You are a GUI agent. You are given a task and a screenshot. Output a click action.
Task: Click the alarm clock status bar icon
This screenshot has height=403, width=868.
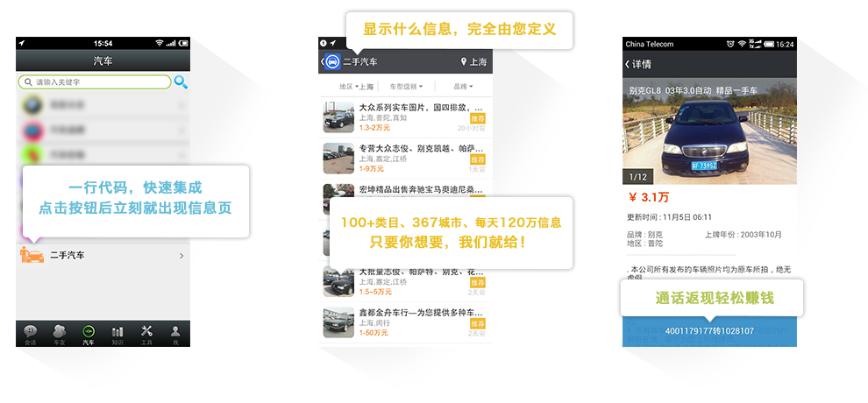(x=730, y=44)
